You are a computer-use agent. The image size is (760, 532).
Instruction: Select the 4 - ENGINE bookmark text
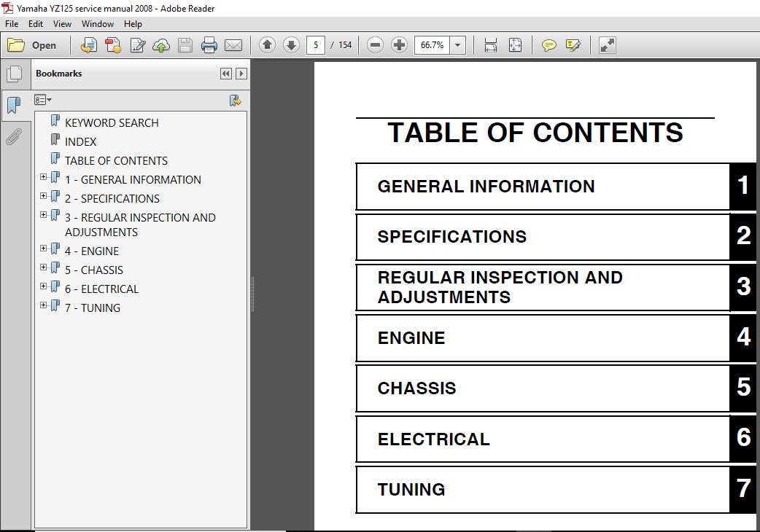tap(92, 251)
